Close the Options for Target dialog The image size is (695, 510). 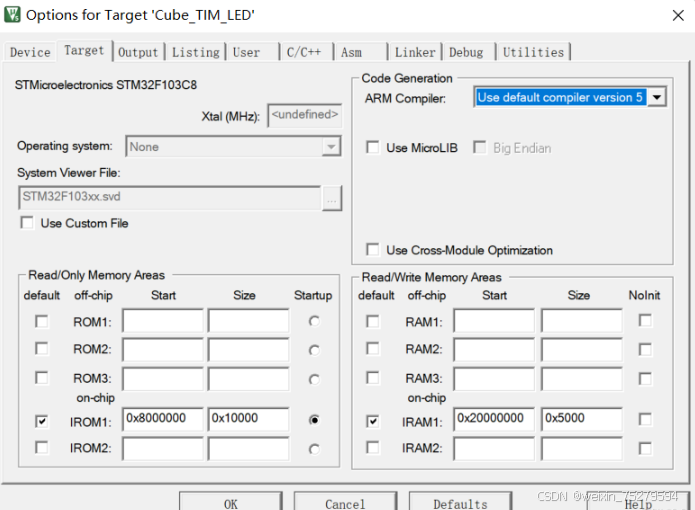(x=678, y=16)
